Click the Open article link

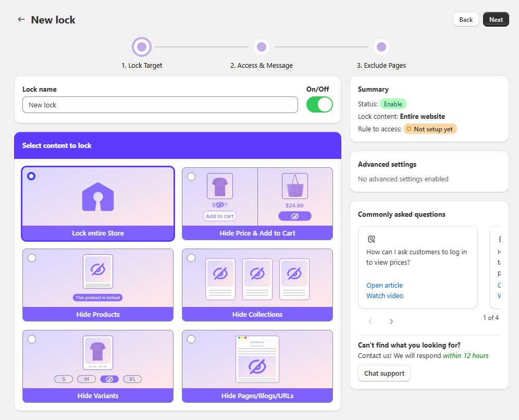[x=384, y=285]
